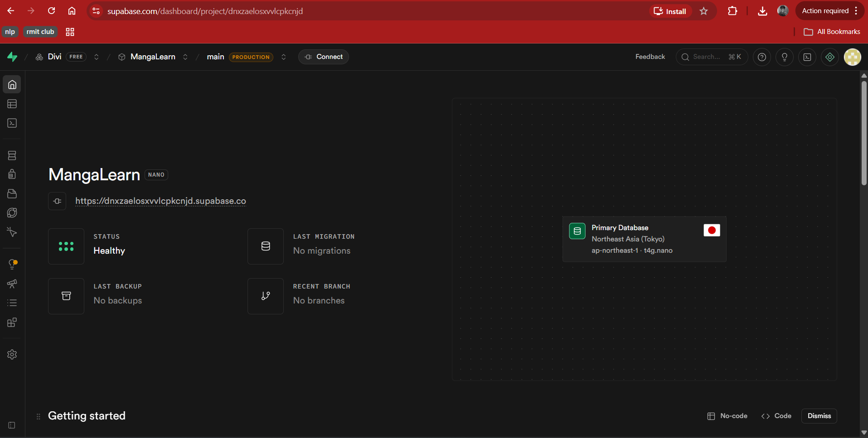Open the Database sidebar icon

pyautogui.click(x=12, y=155)
